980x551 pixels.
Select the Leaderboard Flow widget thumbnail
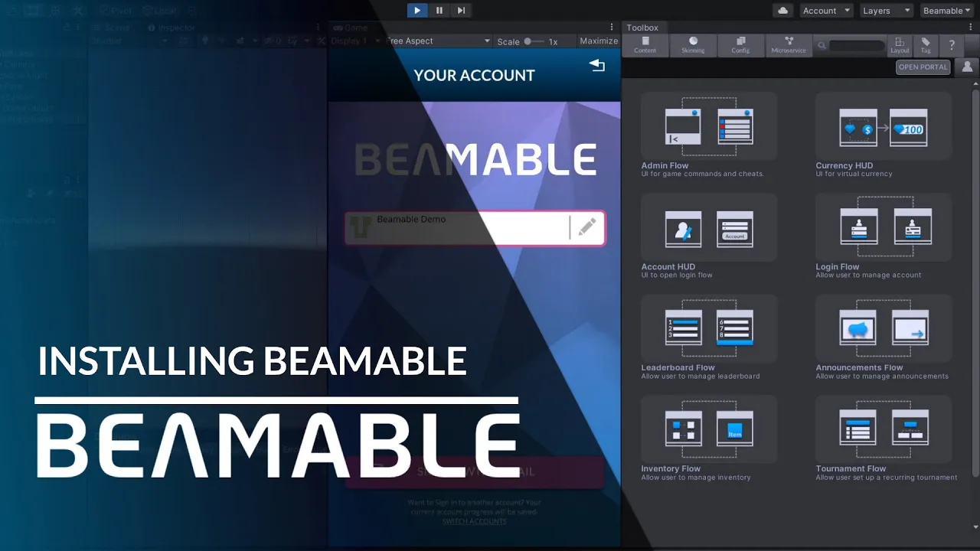point(709,328)
